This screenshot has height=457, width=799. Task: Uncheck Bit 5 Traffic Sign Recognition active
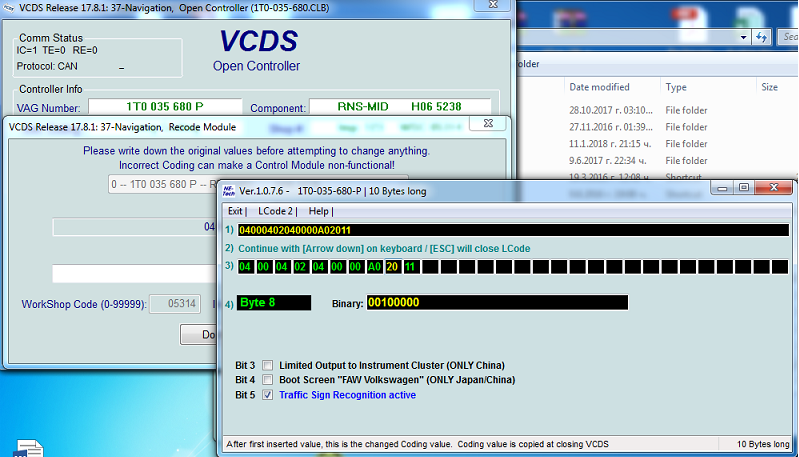pyautogui.click(x=267, y=395)
